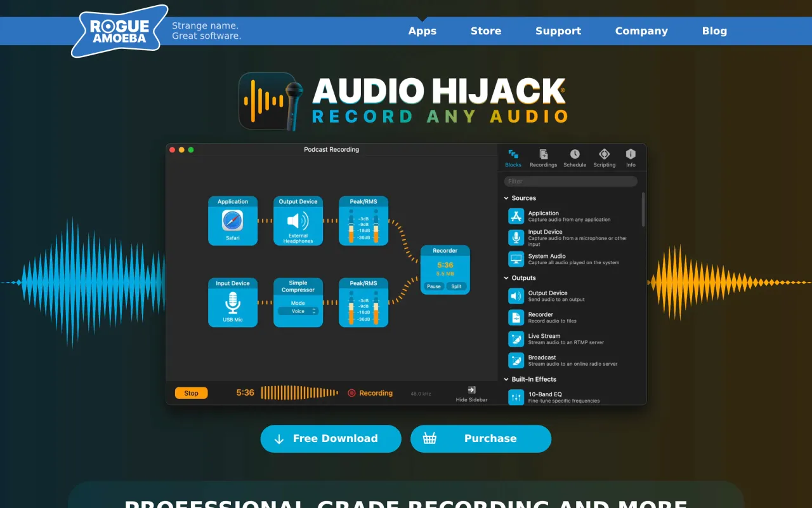Click the 5:36 timer in status bar
Image resolution: width=812 pixels, height=508 pixels.
(x=245, y=393)
